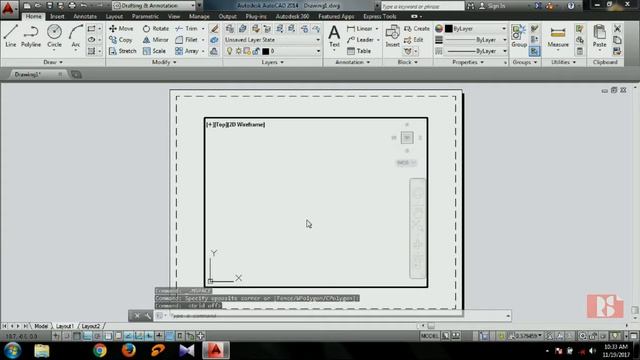Expand the Layers panel
The width and height of the screenshot is (640, 360).
[x=272, y=62]
